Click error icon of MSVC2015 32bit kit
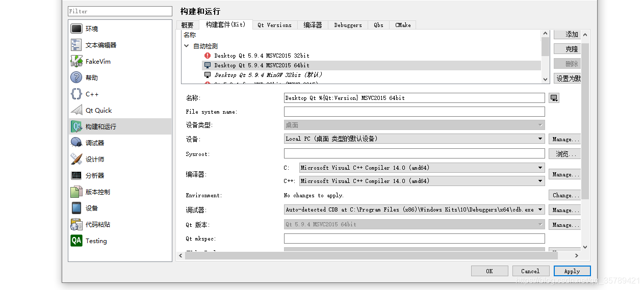The image size is (644, 290). 208,56
